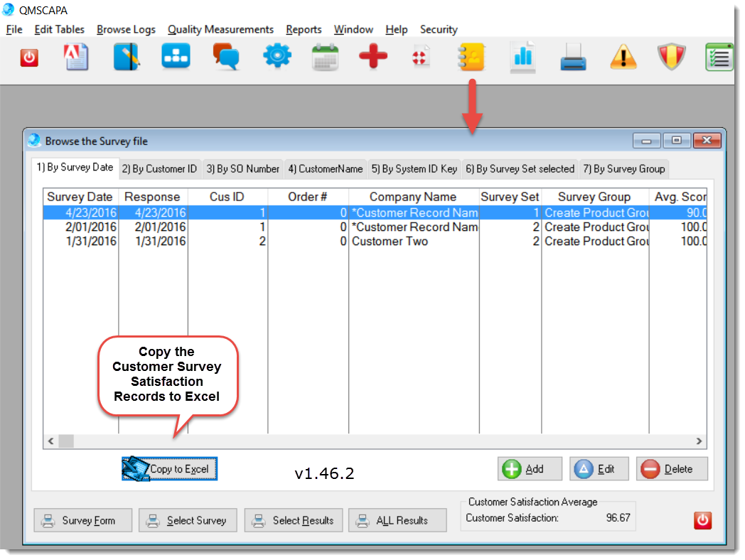
Task: Open the Settings gear icon on the toolbar
Action: pos(277,57)
